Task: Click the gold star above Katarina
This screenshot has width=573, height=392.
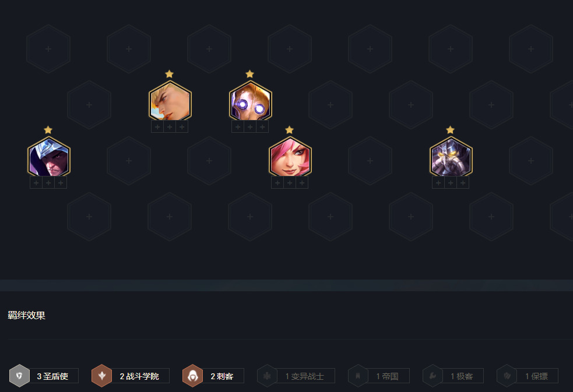Action: 290,130
